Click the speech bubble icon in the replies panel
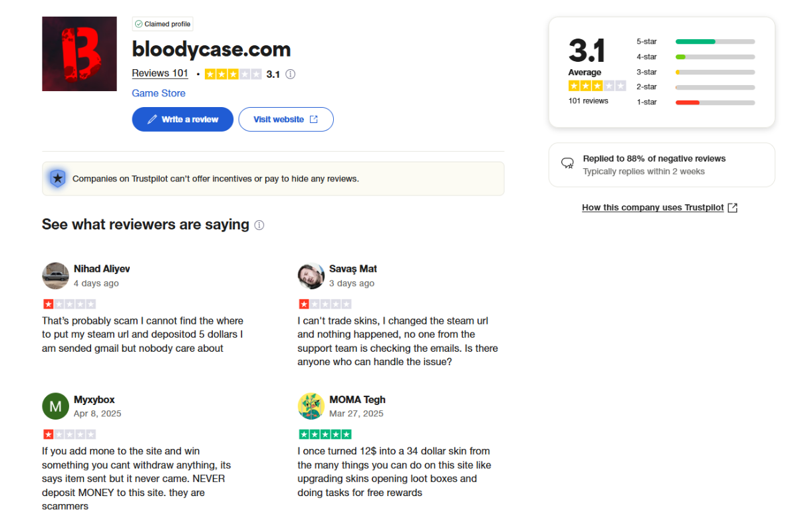This screenshot has width=798, height=532. (x=567, y=162)
